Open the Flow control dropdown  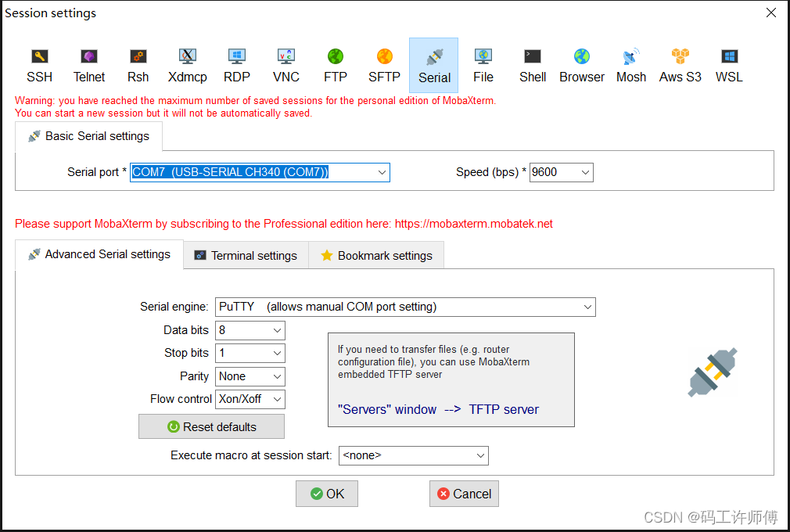coord(250,399)
